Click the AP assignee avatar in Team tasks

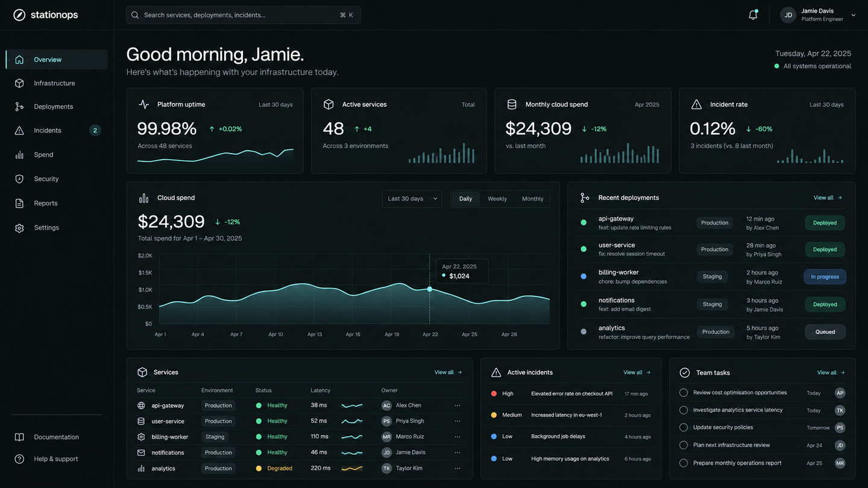840,393
